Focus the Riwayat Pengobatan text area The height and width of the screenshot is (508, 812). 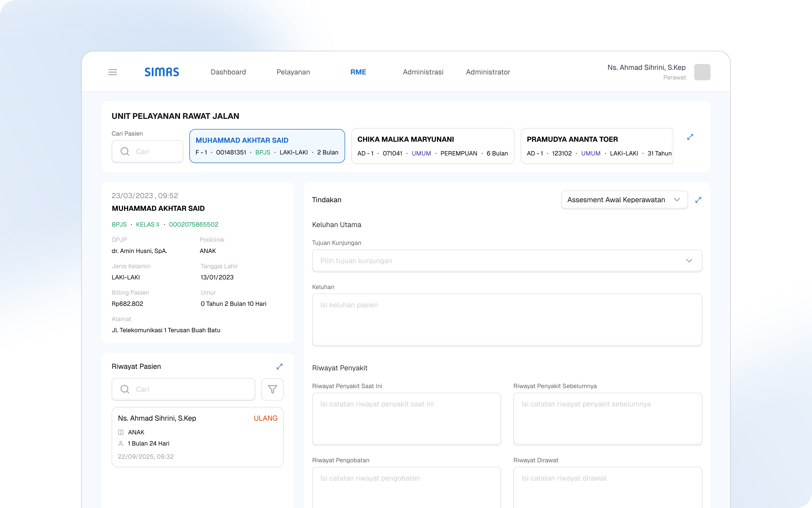pos(406,487)
